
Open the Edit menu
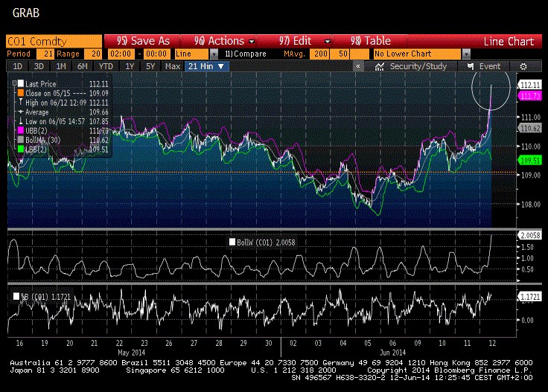pyautogui.click(x=301, y=41)
